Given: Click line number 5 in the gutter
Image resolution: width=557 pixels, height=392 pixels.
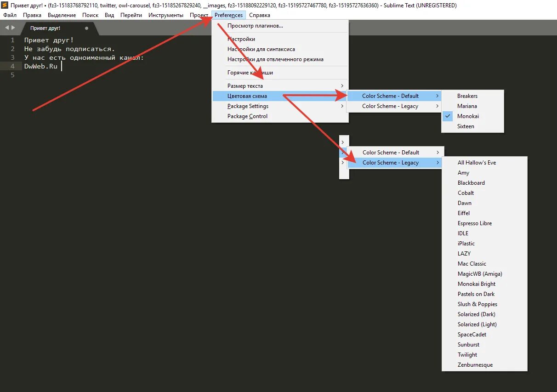Looking at the screenshot, I should point(12,75).
